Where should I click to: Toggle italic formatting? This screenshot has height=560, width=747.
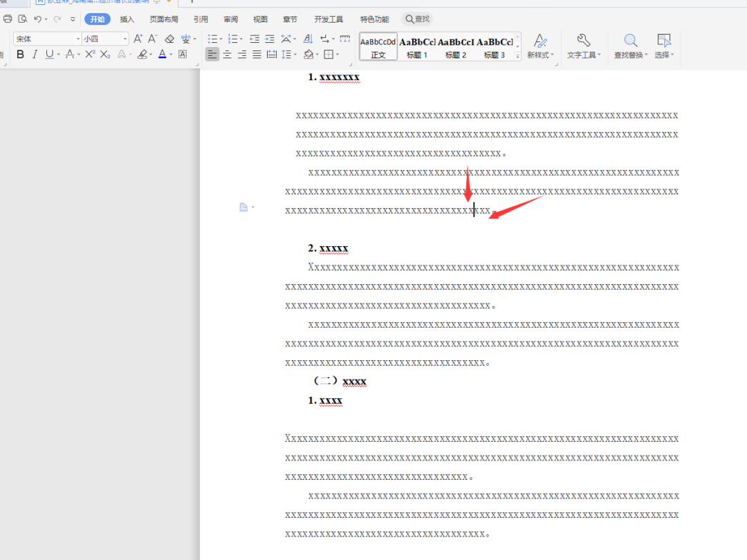(x=35, y=55)
